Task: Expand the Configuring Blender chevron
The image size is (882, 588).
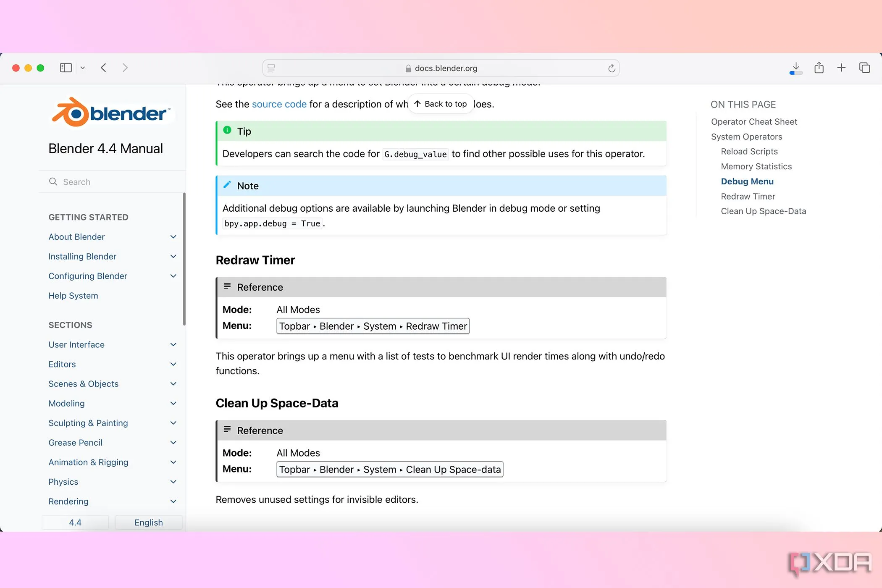Action: click(173, 276)
